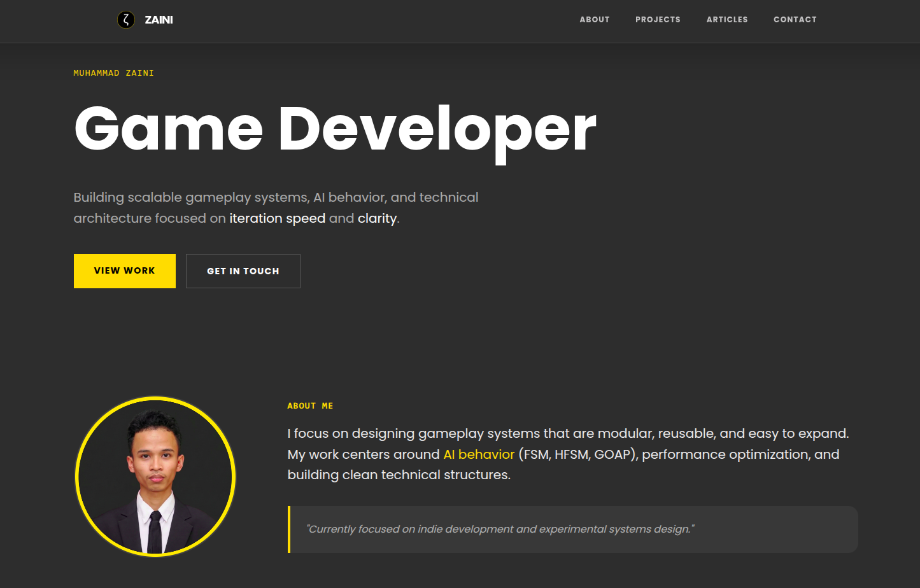Click the italic quote about indie development

(500, 529)
